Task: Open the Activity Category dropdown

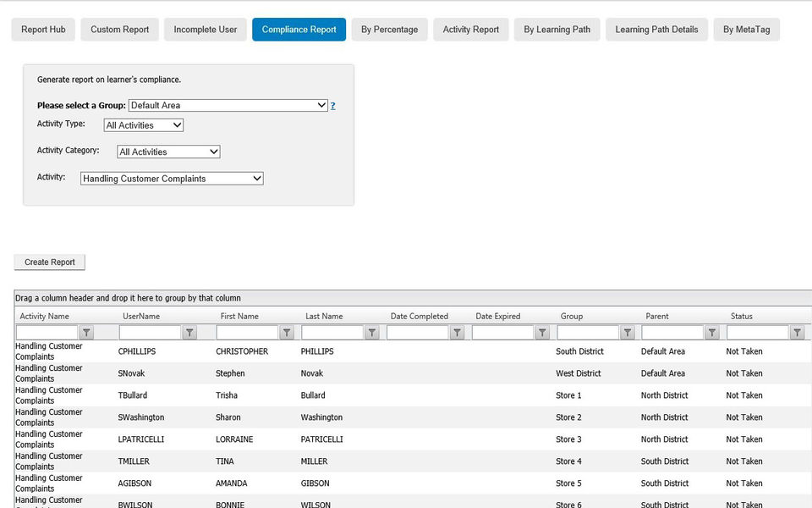Action: [168, 152]
